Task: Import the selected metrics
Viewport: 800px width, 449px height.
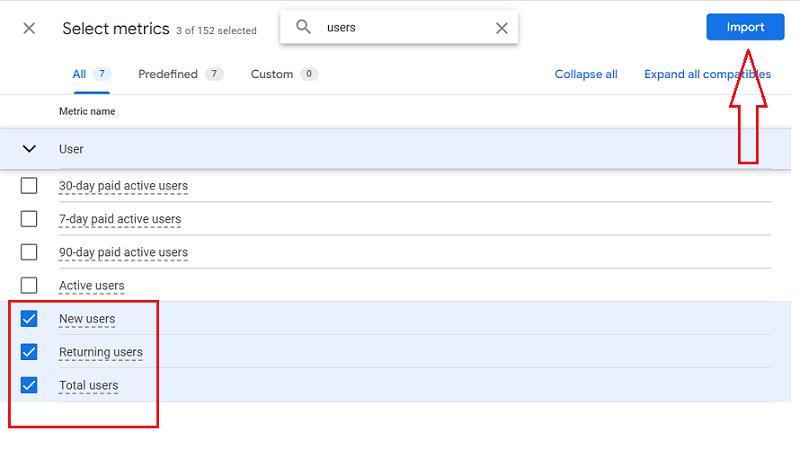Action: (x=745, y=27)
